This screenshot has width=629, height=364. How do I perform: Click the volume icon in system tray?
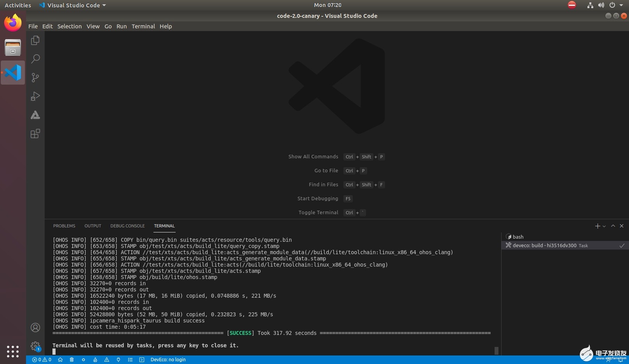point(601,5)
